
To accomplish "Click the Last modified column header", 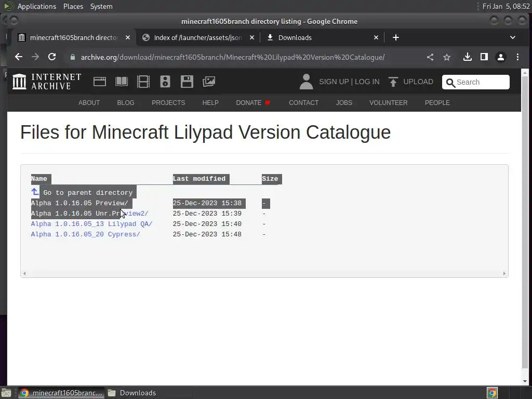I will coord(199,179).
